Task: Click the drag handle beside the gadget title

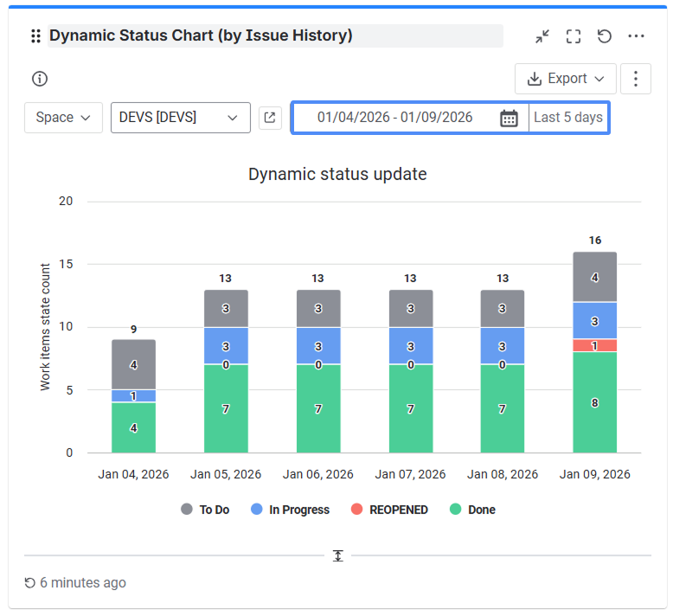Action: (x=35, y=35)
